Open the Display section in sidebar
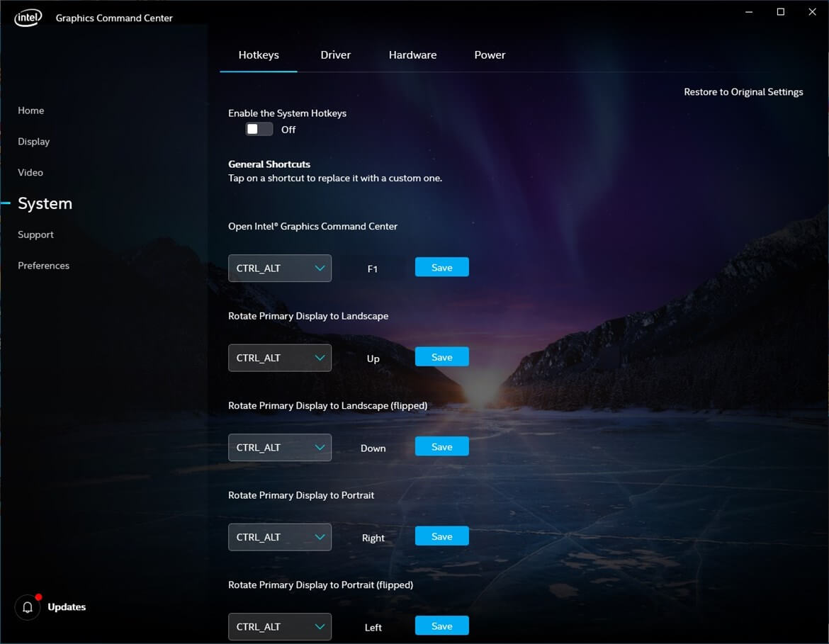The height and width of the screenshot is (644, 829). 33,142
